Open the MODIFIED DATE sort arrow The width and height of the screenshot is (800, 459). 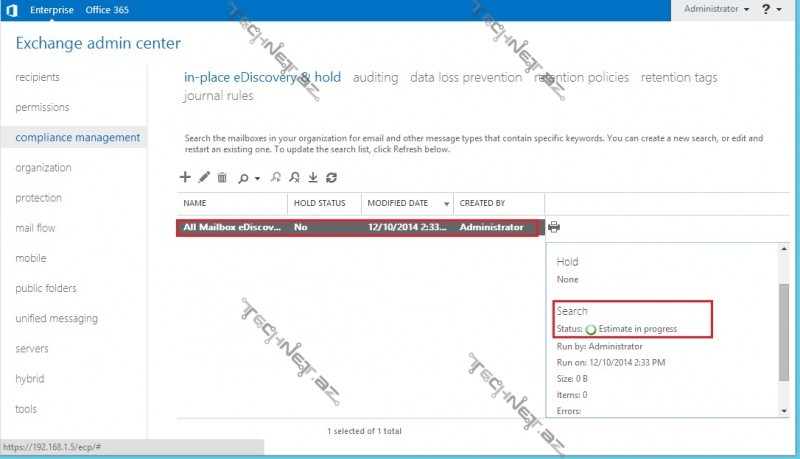pos(446,204)
